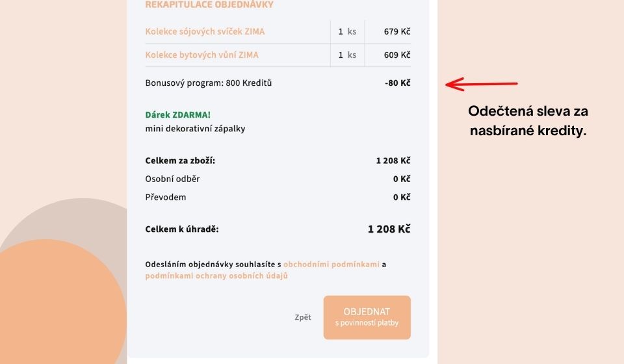Click the Odečtená sleva za nasbírané kredity annotation
624x364 pixels.
tap(528, 121)
